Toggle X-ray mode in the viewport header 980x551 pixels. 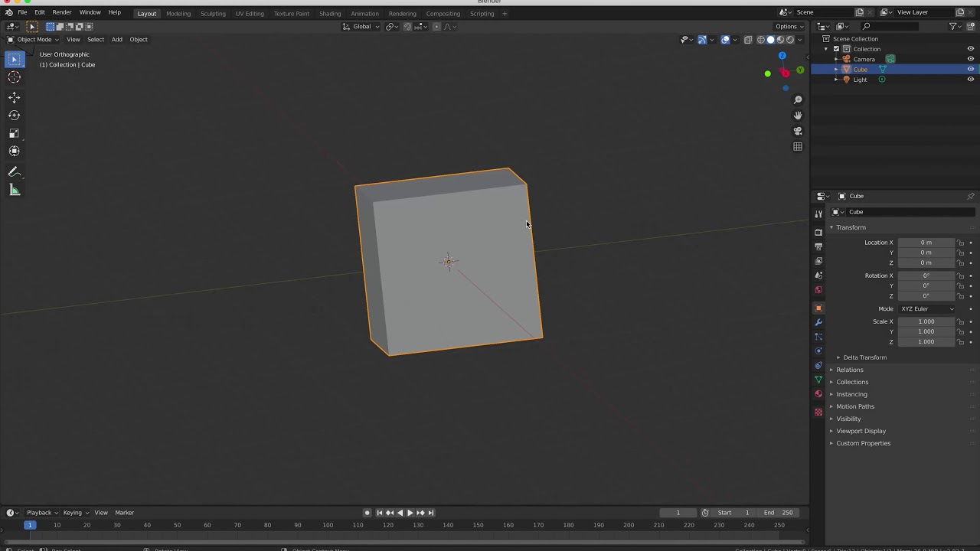(748, 40)
